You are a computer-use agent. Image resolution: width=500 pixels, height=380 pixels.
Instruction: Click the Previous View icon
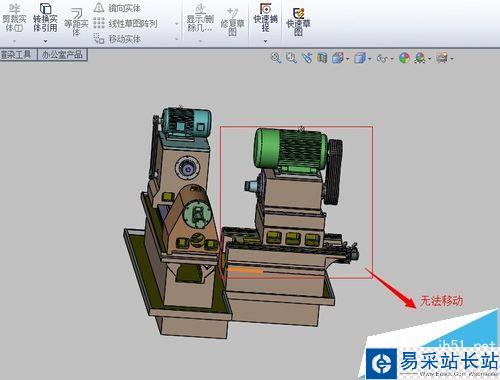click(x=307, y=58)
